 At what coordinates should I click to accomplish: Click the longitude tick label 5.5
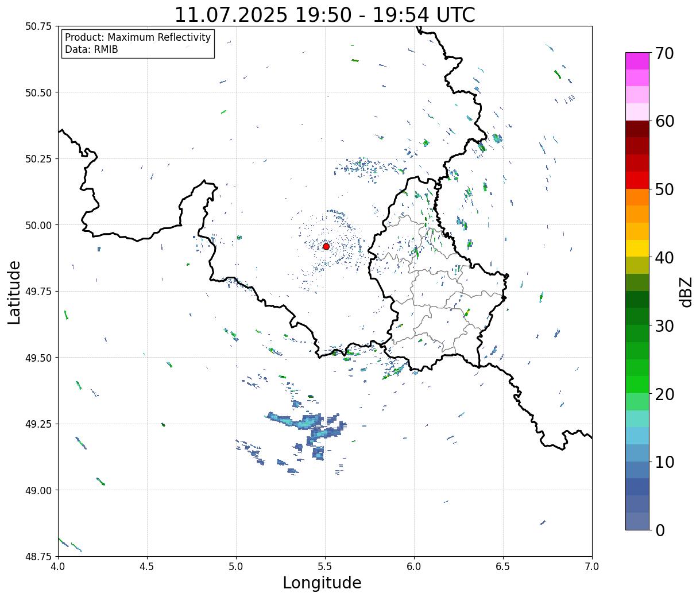coord(325,566)
